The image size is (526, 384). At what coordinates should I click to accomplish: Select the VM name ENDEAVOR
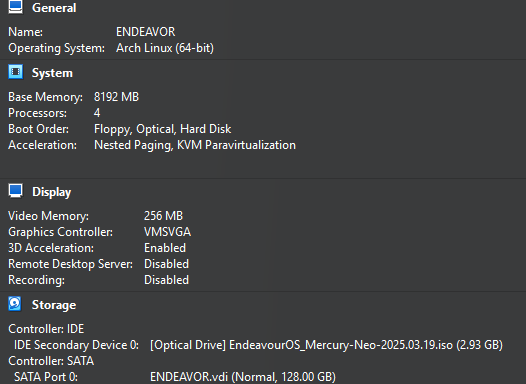click(146, 32)
